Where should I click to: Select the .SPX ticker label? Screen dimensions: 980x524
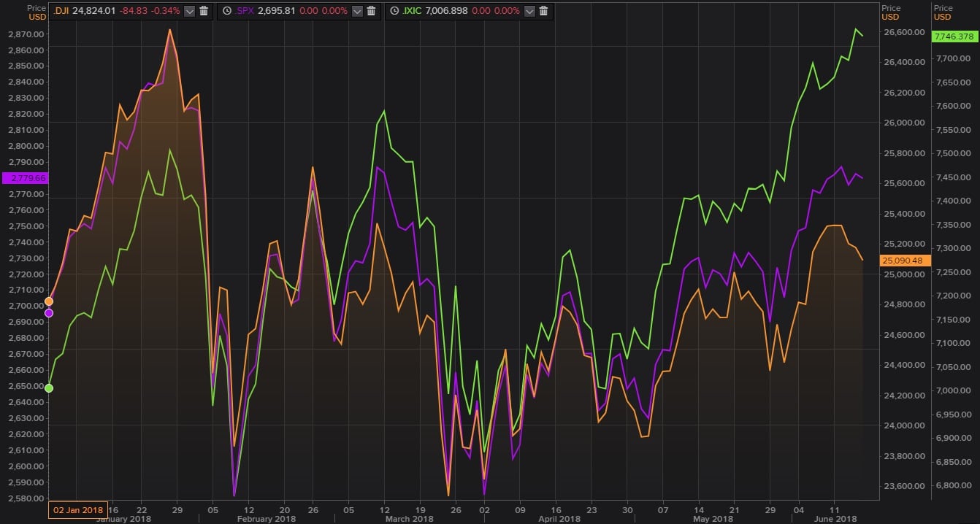(x=244, y=11)
